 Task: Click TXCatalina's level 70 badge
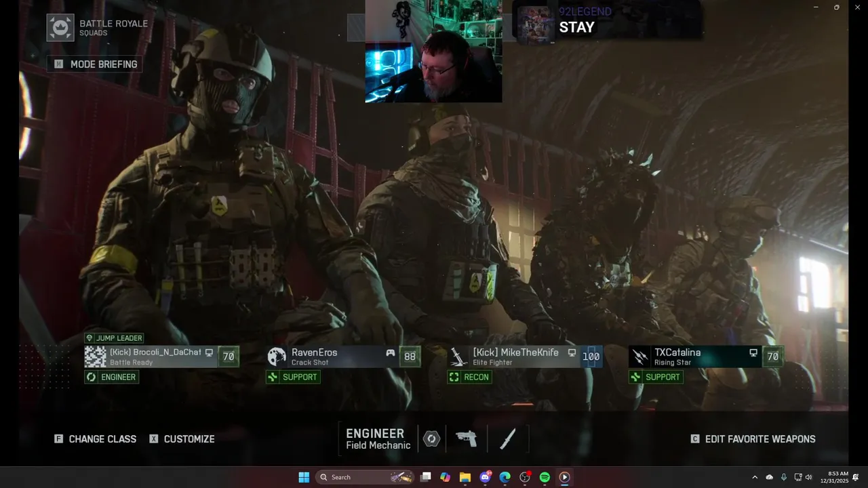click(x=772, y=357)
